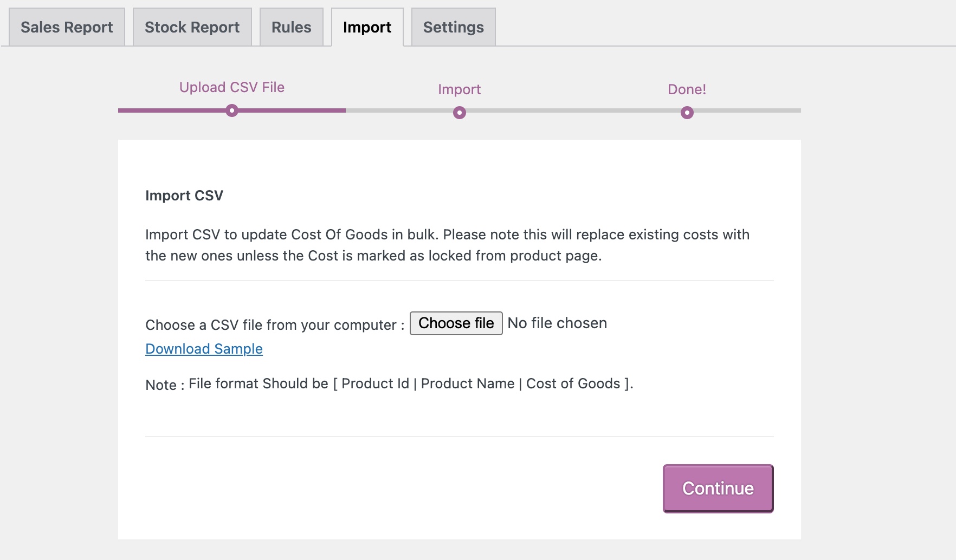Image resolution: width=956 pixels, height=560 pixels.
Task: Switch to the Sales Report tab
Action: click(x=66, y=27)
